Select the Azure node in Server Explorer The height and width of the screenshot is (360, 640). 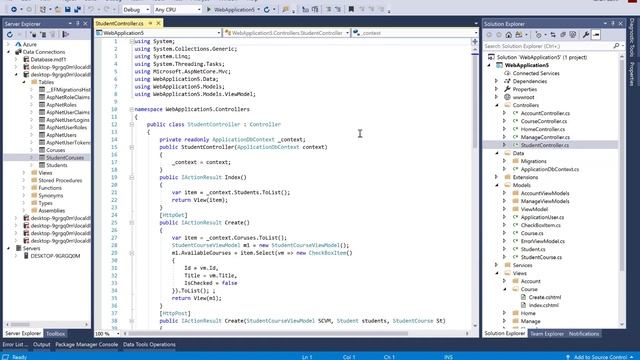coord(29,44)
